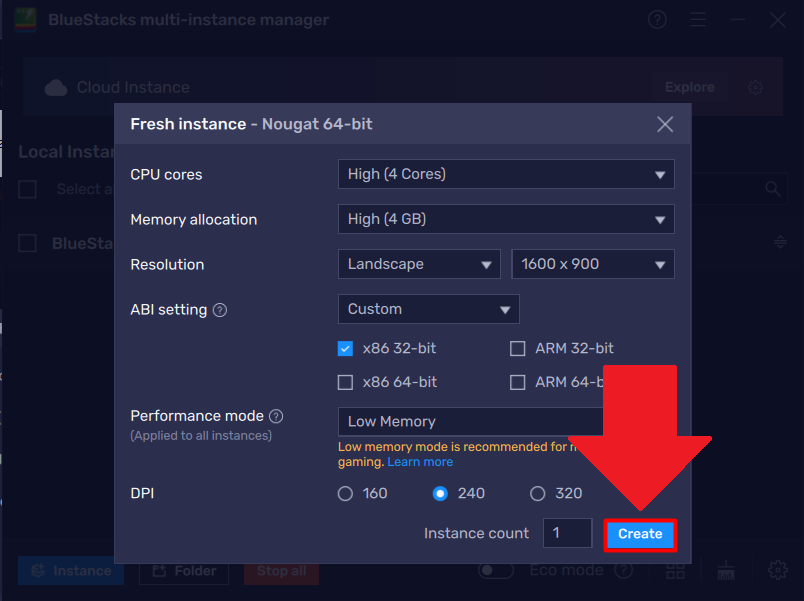Toggle Eco mode on
This screenshot has width=804, height=601.
tap(496, 569)
